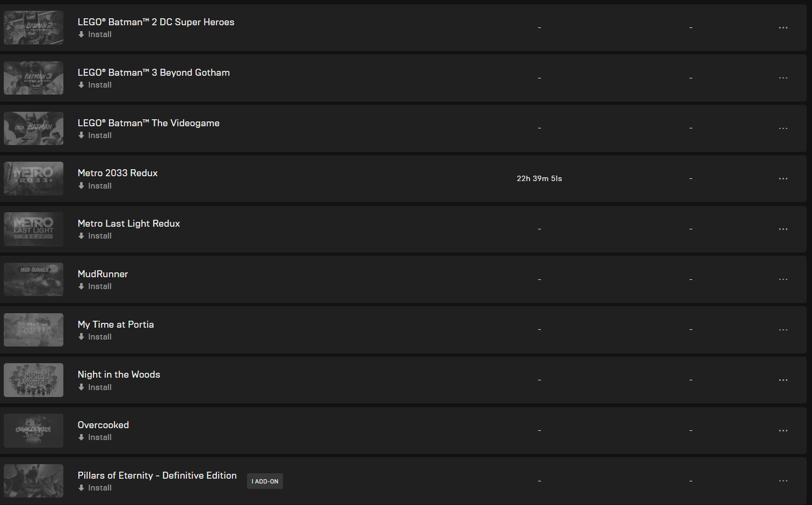812x505 pixels.
Task: Open options menu for My Time at Portia
Action: click(x=783, y=330)
